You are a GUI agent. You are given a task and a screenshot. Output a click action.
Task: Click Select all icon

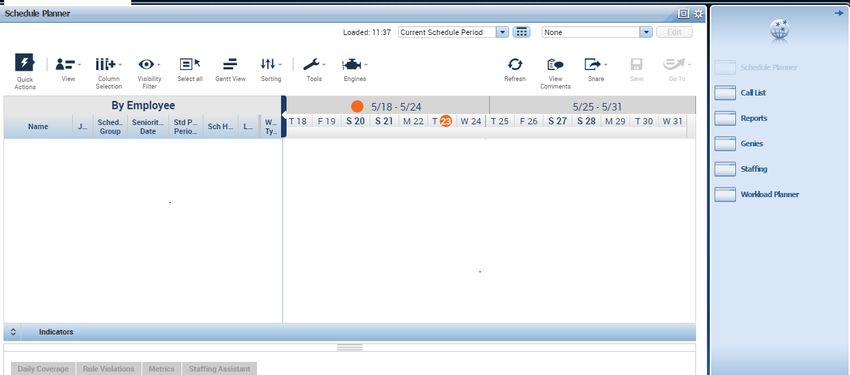(x=190, y=64)
